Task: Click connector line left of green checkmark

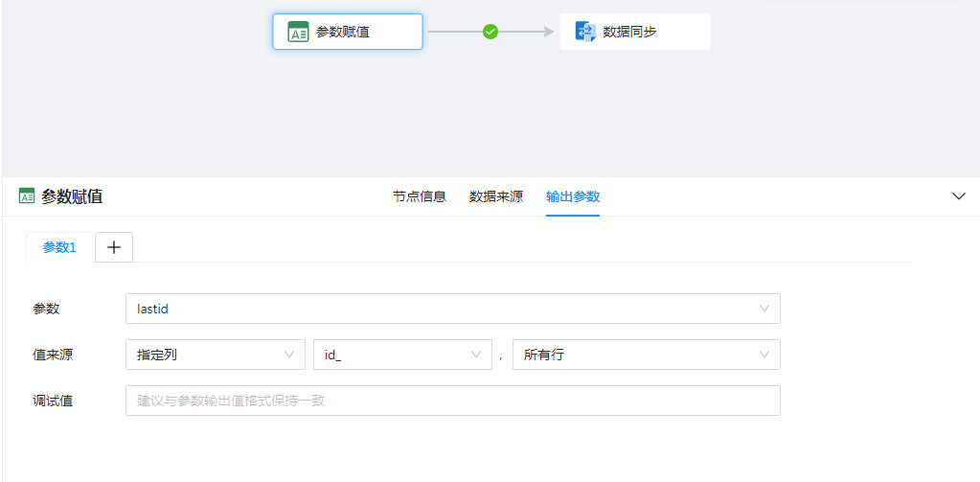Action: (454, 32)
